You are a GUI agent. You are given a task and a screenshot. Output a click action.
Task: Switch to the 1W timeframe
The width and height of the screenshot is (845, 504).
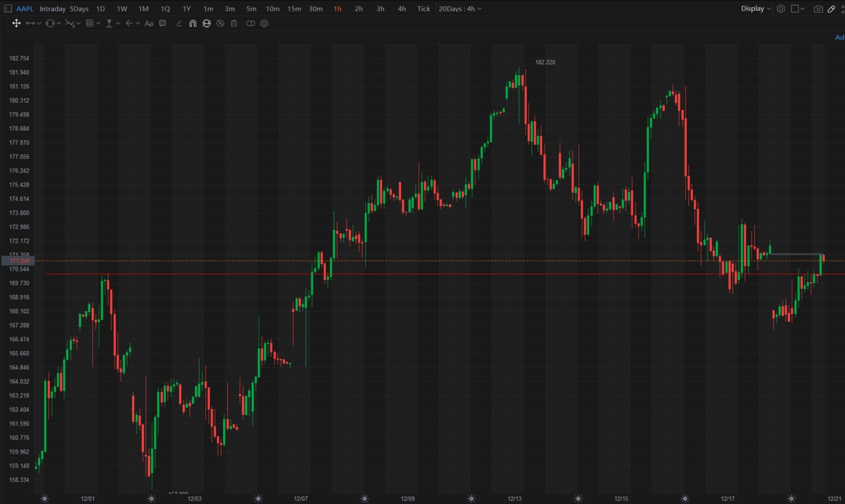point(122,9)
